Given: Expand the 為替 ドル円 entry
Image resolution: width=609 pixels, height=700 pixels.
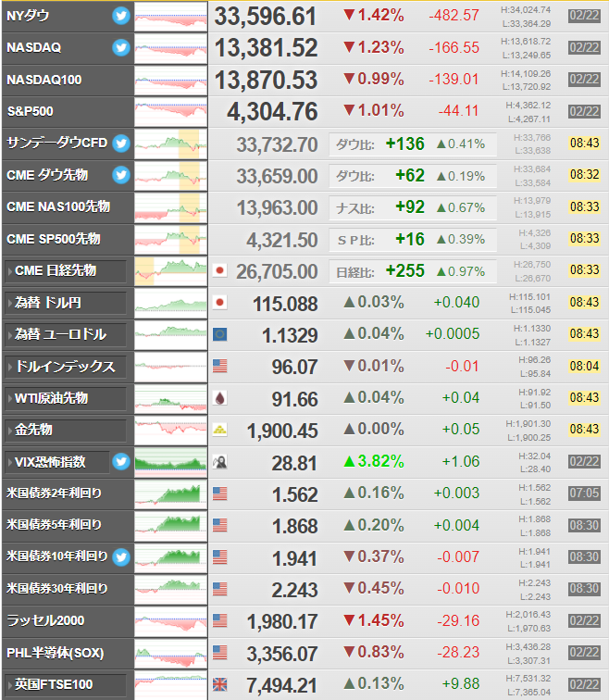Looking at the screenshot, I should click(65, 303).
